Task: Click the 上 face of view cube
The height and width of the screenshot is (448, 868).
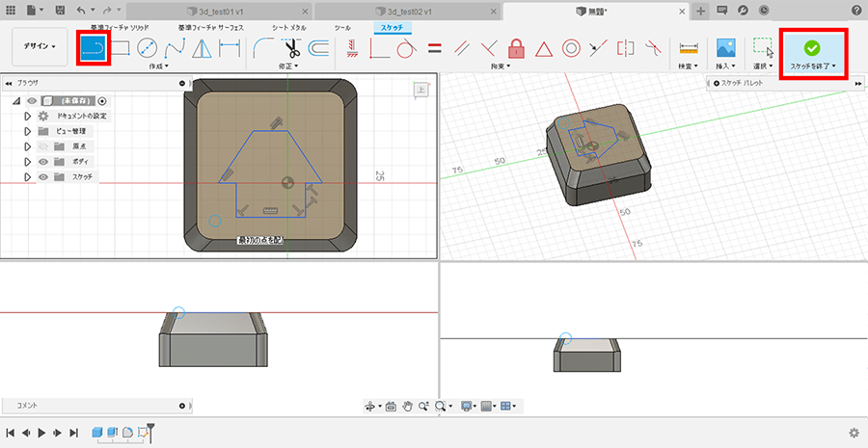Action: pos(421,90)
